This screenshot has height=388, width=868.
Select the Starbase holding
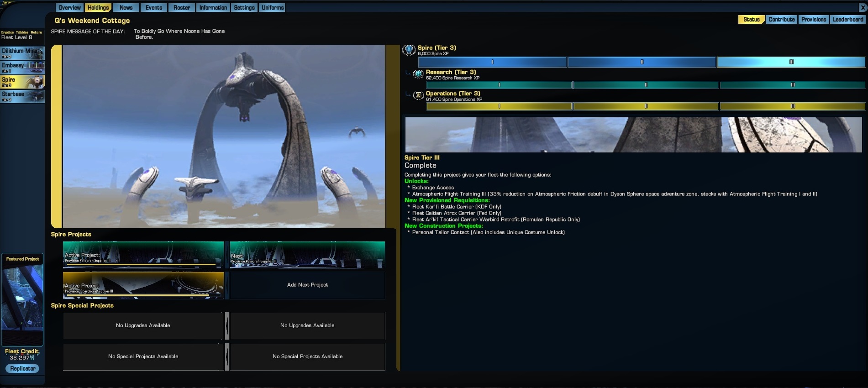pyautogui.click(x=22, y=96)
